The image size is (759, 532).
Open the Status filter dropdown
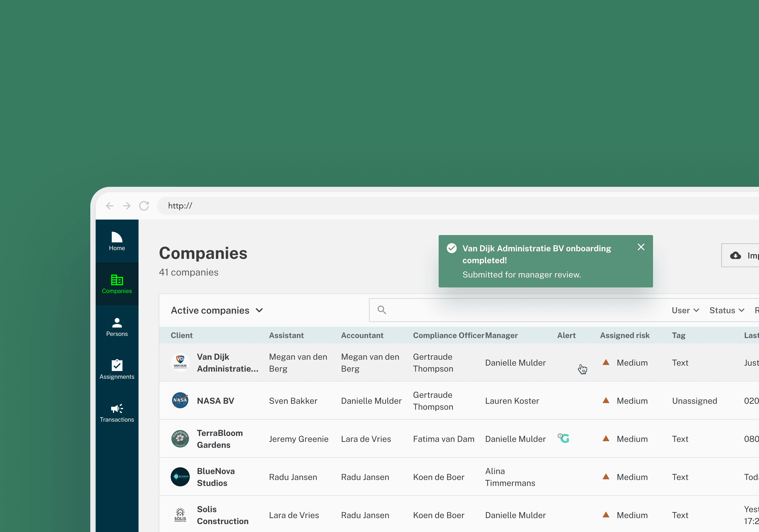click(x=727, y=310)
